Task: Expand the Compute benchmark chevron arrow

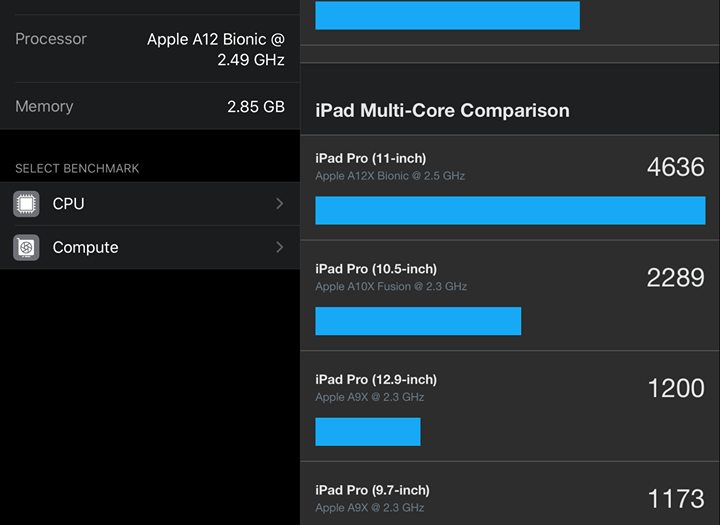Action: click(279, 248)
